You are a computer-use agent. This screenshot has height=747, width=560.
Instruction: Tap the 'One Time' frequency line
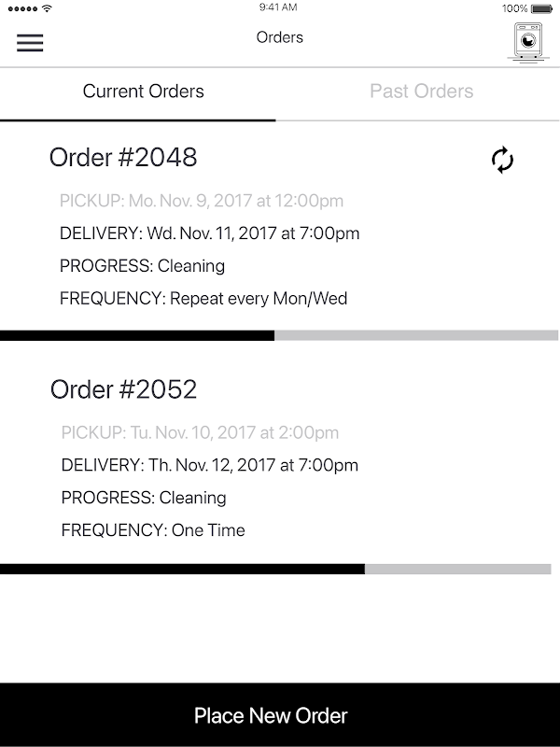click(x=153, y=530)
